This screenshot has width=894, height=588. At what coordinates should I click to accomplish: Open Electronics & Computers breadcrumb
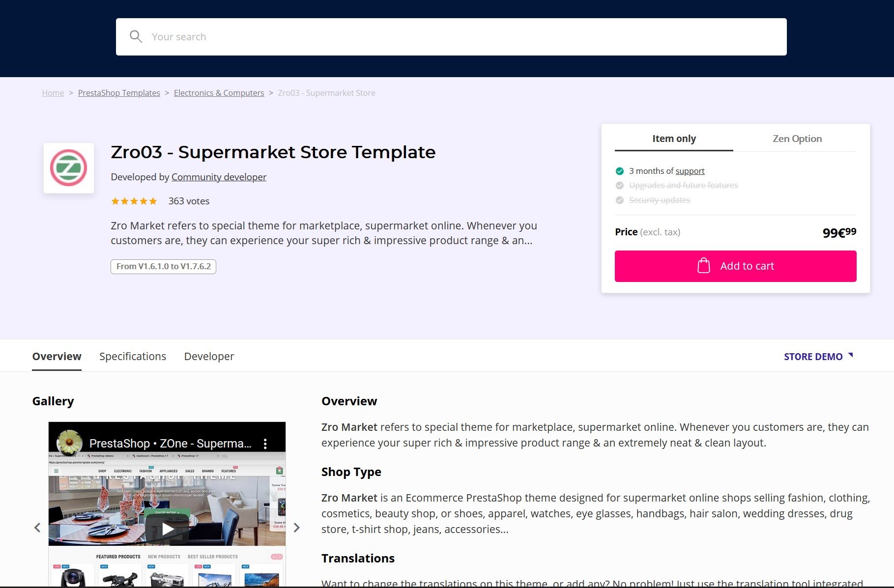click(219, 93)
